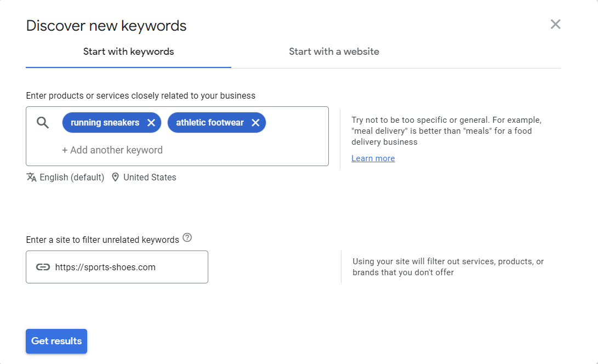Image resolution: width=598 pixels, height=364 pixels.
Task: Click the location pin icon beside United States
Action: pos(115,177)
